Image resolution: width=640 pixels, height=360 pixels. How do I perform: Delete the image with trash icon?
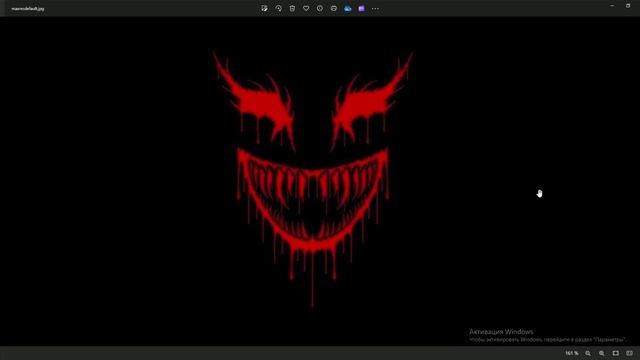(292, 8)
